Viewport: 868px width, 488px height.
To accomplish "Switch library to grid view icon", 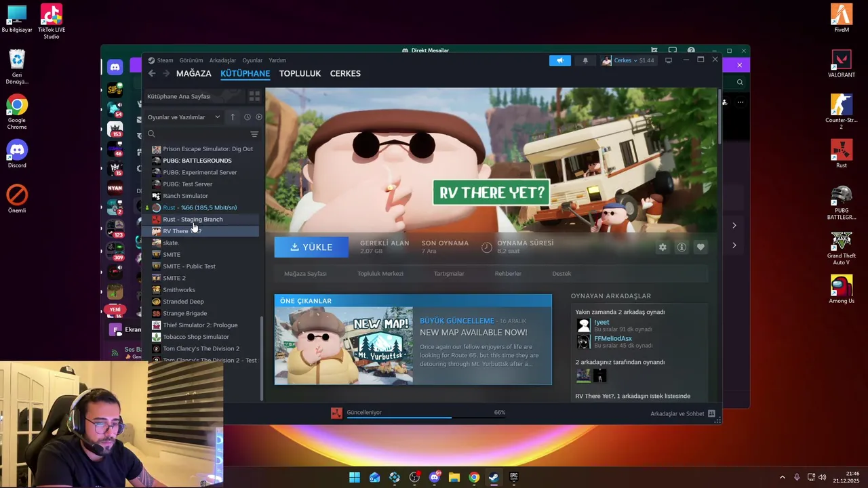I will point(254,96).
